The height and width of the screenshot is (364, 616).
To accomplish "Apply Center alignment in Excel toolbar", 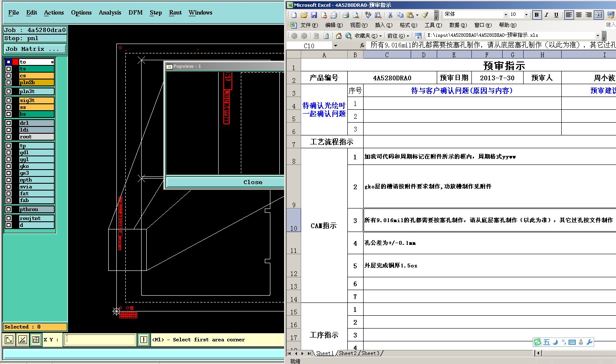I will click(578, 15).
